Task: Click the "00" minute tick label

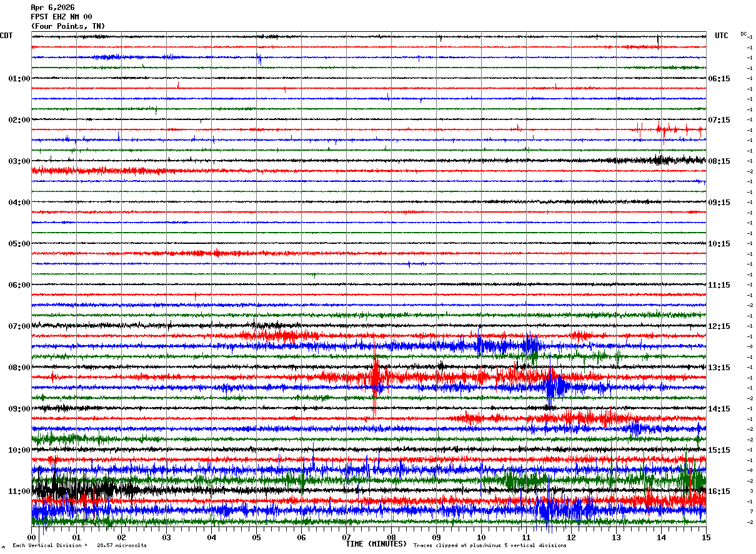Action: tap(32, 537)
